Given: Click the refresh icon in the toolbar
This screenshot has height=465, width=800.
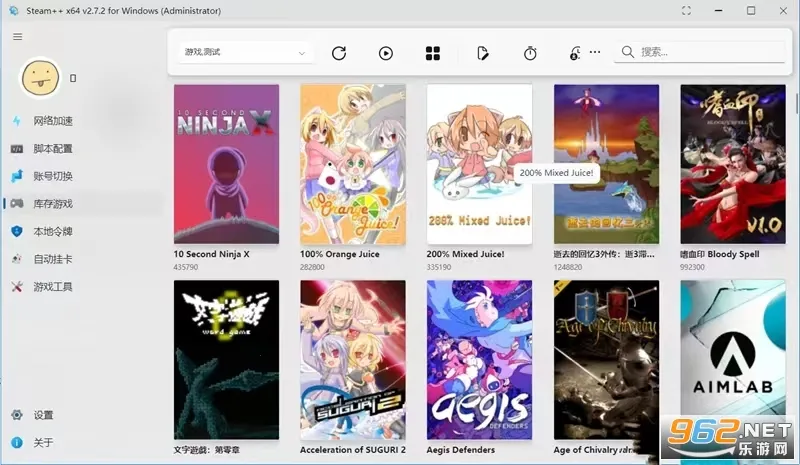Looking at the screenshot, I should [x=339, y=53].
